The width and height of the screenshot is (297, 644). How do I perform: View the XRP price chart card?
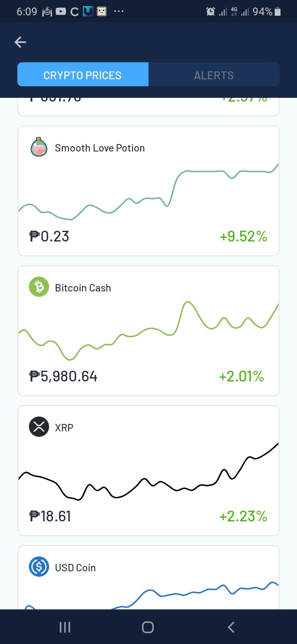pyautogui.click(x=148, y=471)
